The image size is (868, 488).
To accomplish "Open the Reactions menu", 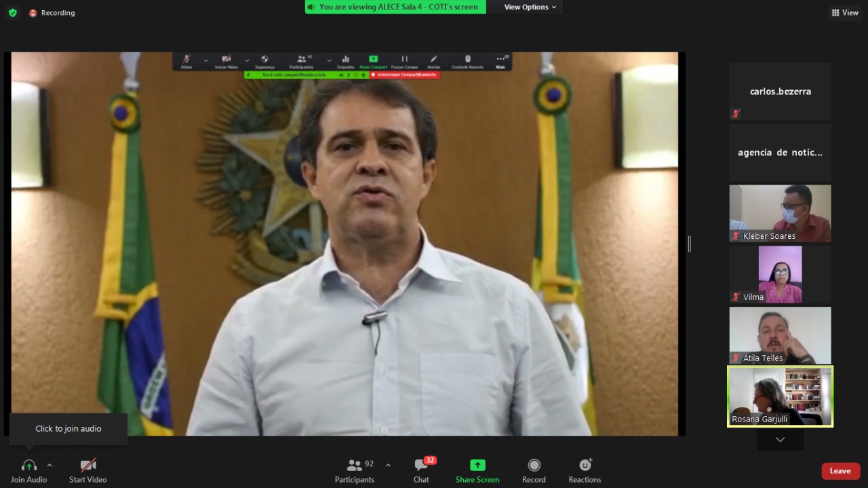I will [585, 470].
